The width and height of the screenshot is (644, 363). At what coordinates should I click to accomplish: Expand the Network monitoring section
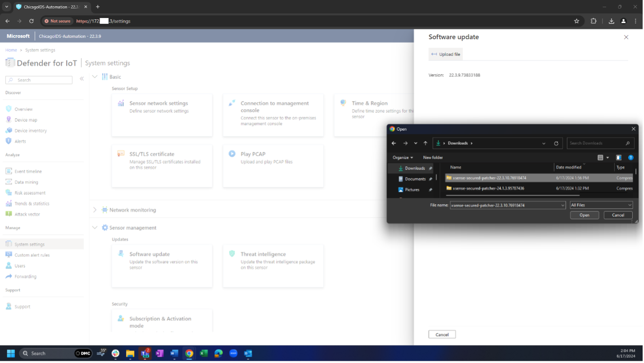pyautogui.click(x=95, y=210)
